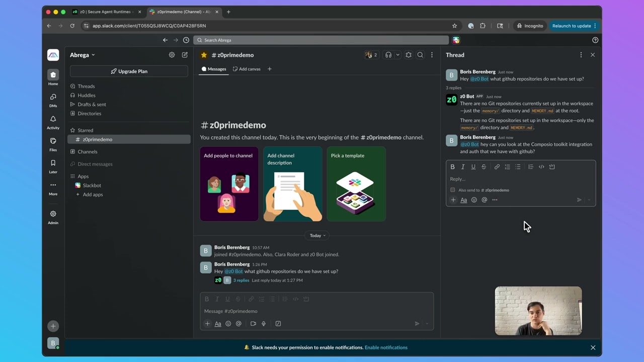
Task: Click Relaunch to update in Chrome
Action: click(x=574, y=26)
